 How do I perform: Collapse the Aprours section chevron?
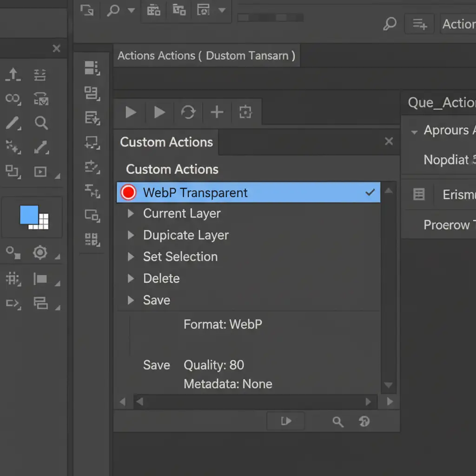coord(414,132)
